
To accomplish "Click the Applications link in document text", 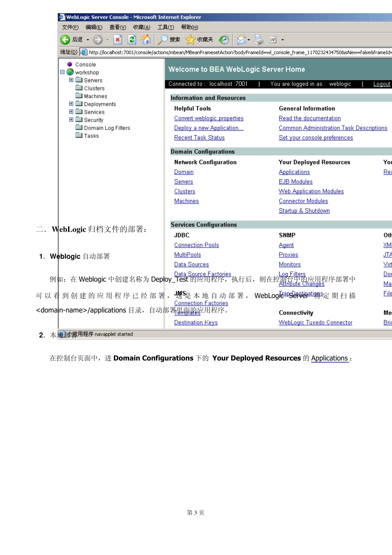I will coord(329,358).
